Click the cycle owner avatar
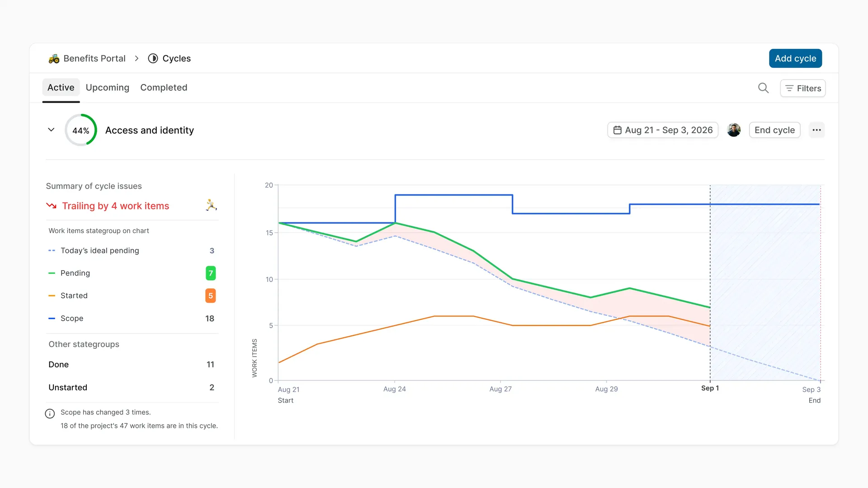Image resolution: width=868 pixels, height=488 pixels. (734, 130)
